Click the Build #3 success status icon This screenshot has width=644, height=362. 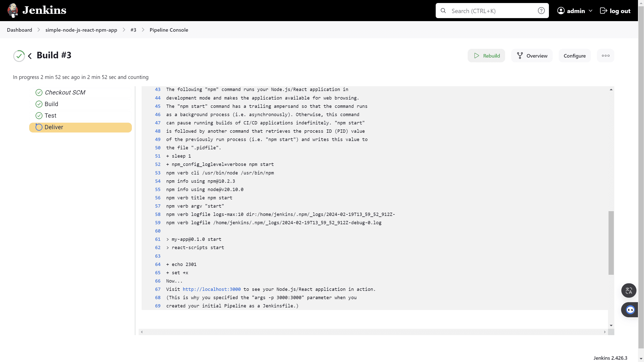click(x=19, y=56)
